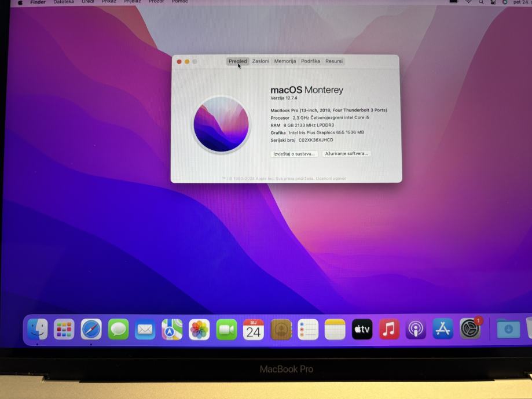532x399 pixels.
Task: Click the 2,3 GHz processor value
Action: (x=331, y=117)
